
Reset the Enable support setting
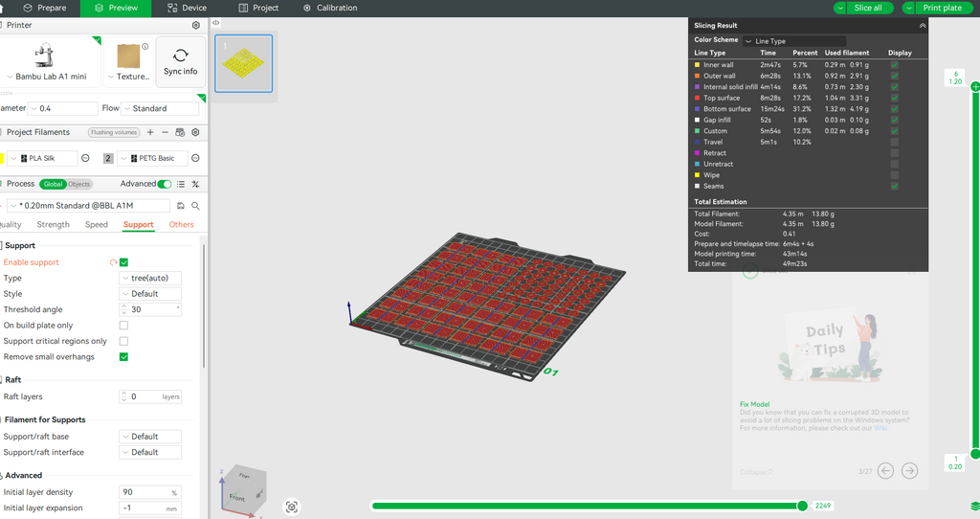[113, 262]
